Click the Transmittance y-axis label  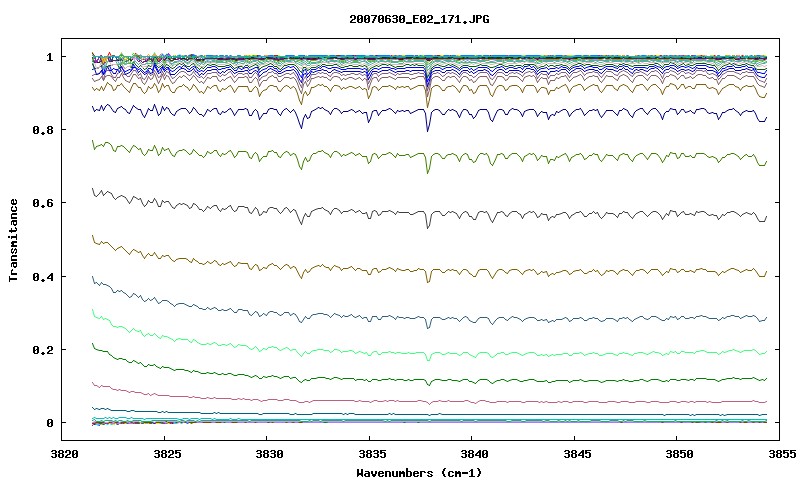pyautogui.click(x=14, y=240)
